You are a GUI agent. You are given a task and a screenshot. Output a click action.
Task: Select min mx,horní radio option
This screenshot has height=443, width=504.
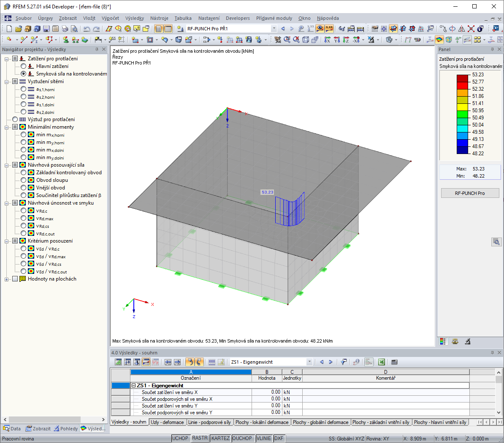[24, 135]
